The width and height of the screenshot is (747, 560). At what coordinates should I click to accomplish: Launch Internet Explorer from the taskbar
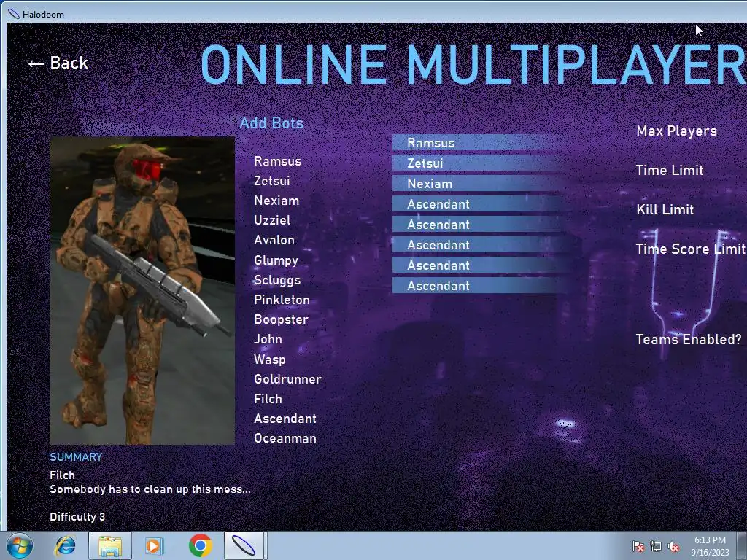tap(65, 545)
